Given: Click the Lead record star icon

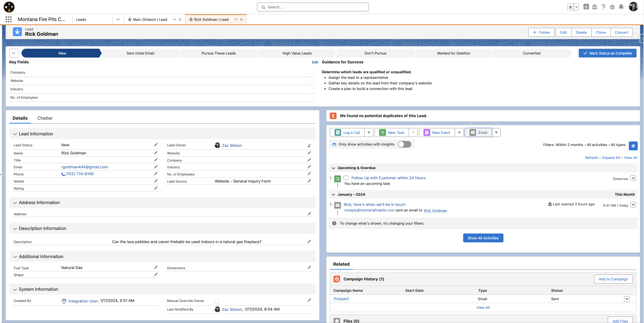Looking at the screenshot, I should tap(17, 32).
